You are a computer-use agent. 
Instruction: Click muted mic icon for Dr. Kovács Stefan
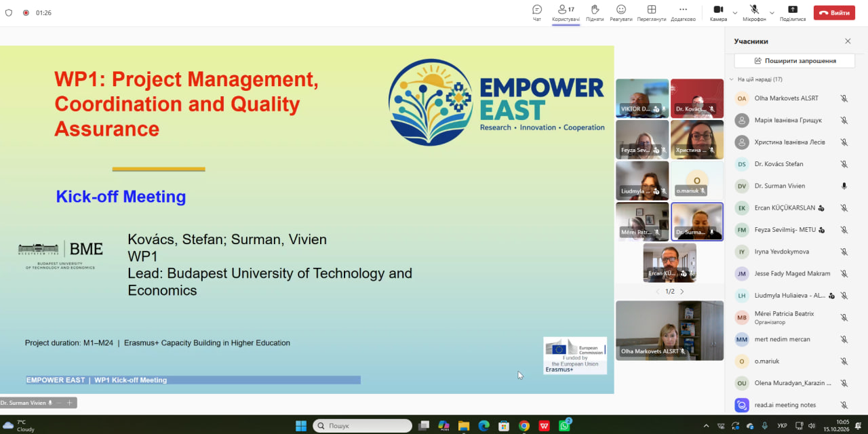[844, 164]
